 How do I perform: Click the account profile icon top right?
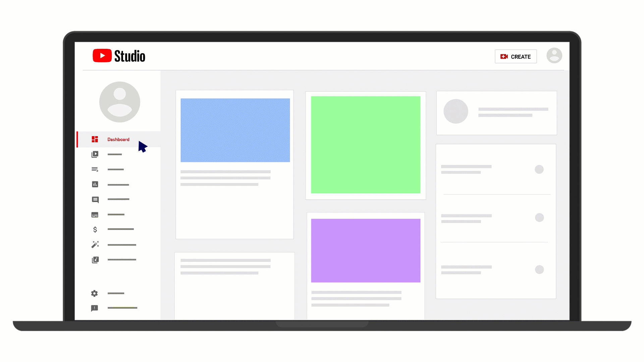click(555, 55)
